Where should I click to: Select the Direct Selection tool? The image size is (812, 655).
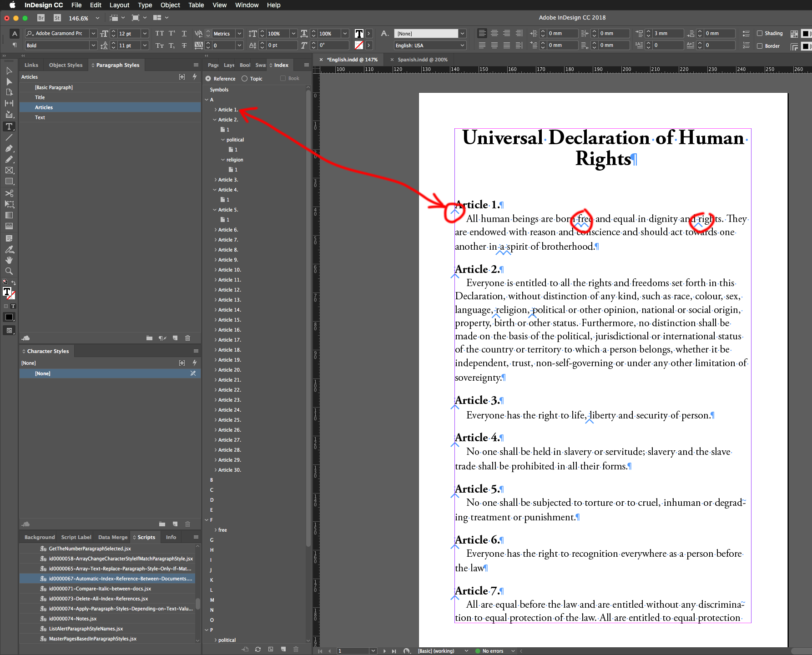coord(9,82)
